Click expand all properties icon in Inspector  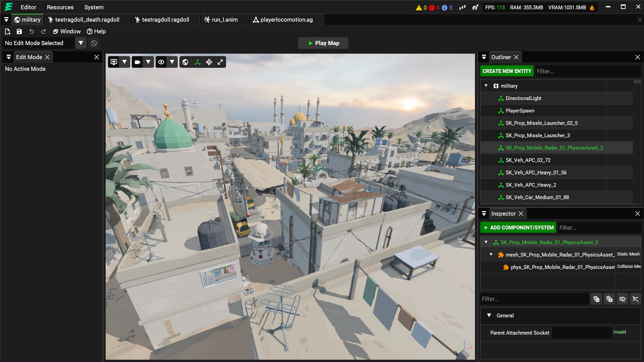pyautogui.click(x=609, y=299)
